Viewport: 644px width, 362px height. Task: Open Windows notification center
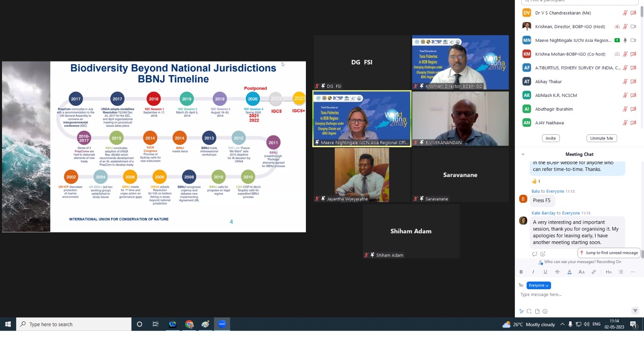click(x=633, y=324)
